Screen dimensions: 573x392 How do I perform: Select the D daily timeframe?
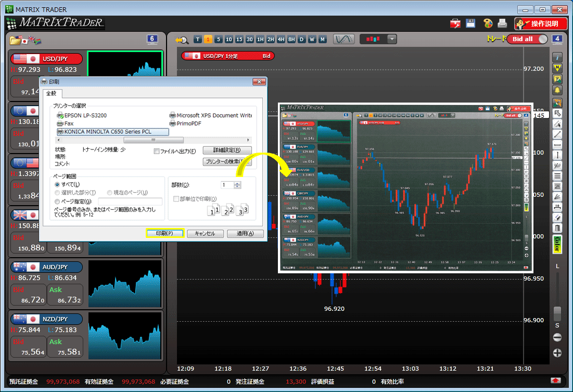pyautogui.click(x=301, y=40)
